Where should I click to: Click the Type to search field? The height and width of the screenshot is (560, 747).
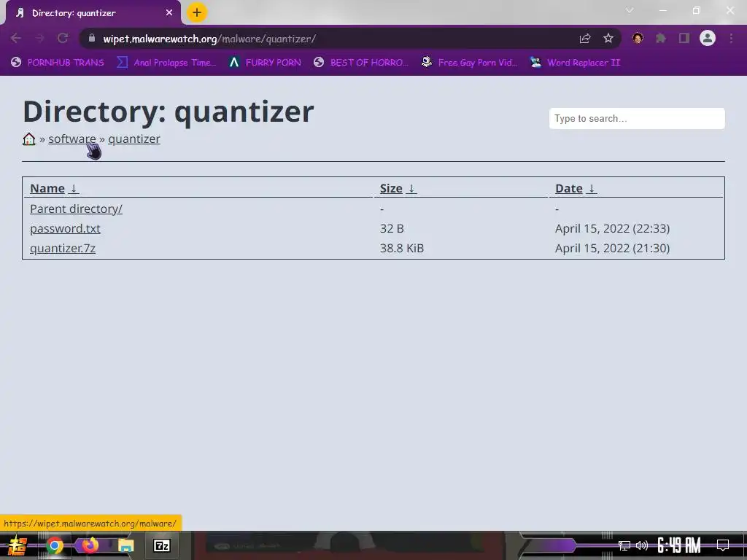point(637,119)
